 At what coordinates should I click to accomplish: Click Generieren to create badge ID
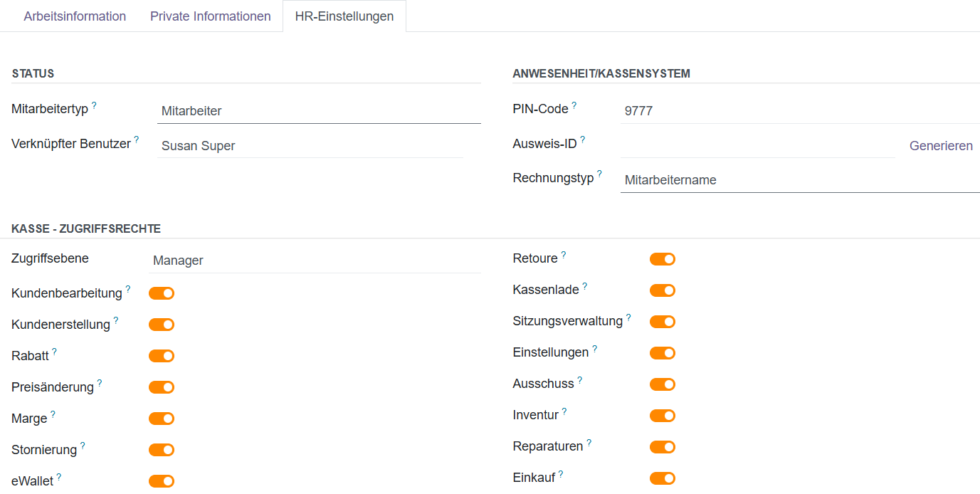click(x=941, y=146)
